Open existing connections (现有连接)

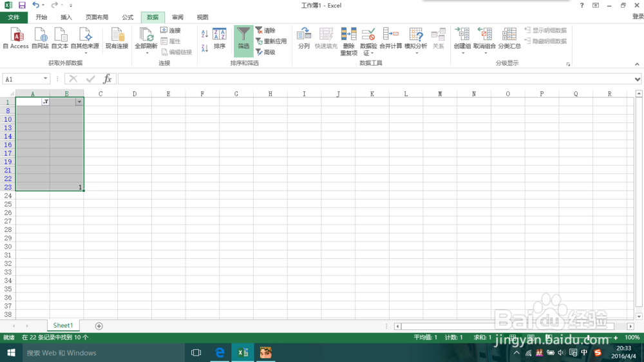pos(117,39)
